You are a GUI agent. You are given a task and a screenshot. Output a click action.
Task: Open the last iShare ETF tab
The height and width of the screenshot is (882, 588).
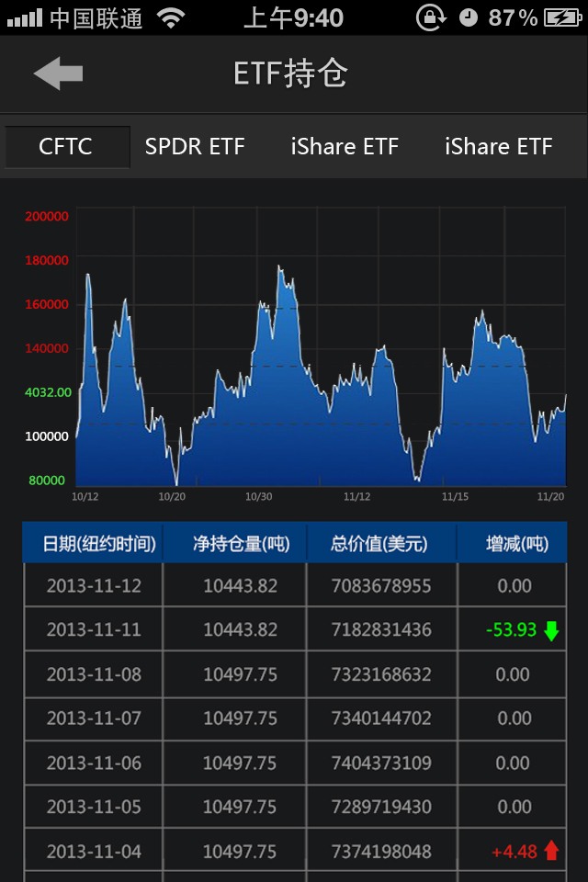click(x=499, y=147)
